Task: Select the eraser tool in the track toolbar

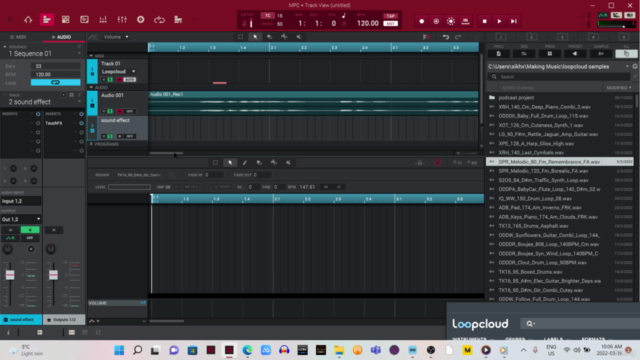Action: tap(269, 37)
